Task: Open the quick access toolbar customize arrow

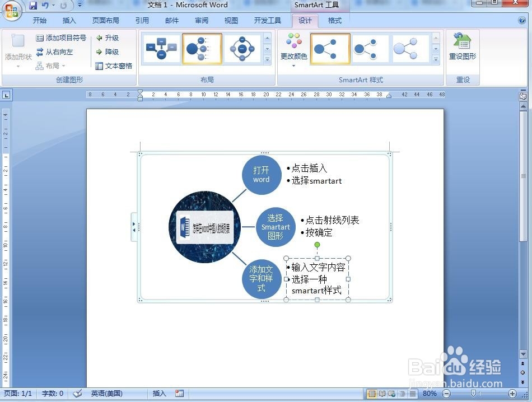Action: coord(80,5)
